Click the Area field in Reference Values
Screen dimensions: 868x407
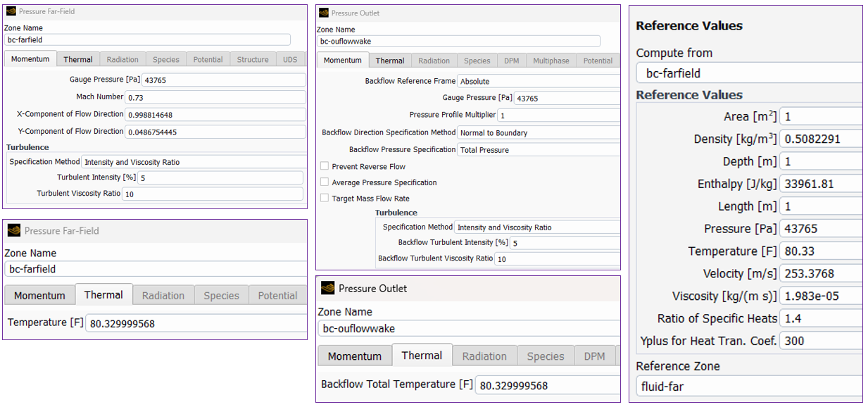point(821,117)
